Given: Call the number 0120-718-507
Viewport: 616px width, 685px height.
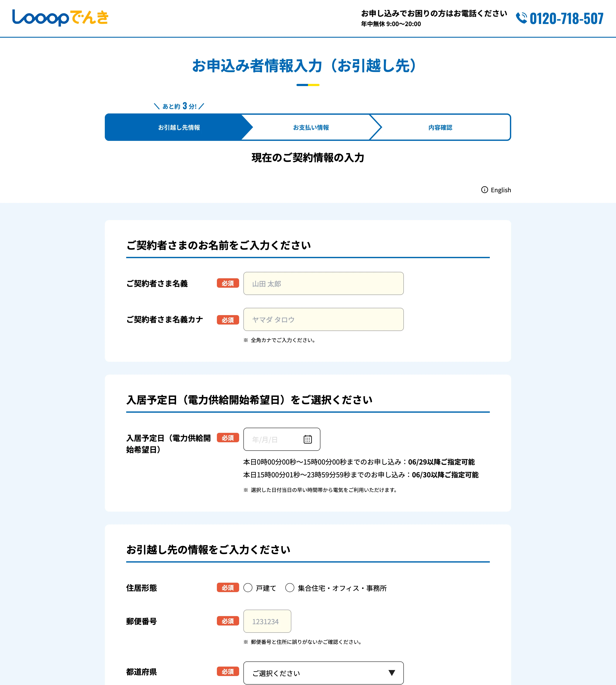Looking at the screenshot, I should (x=566, y=18).
